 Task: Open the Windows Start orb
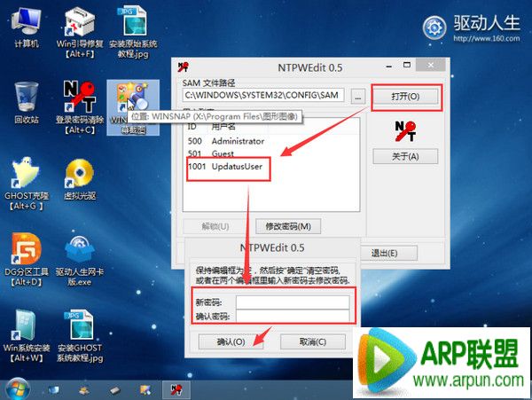(x=16, y=389)
